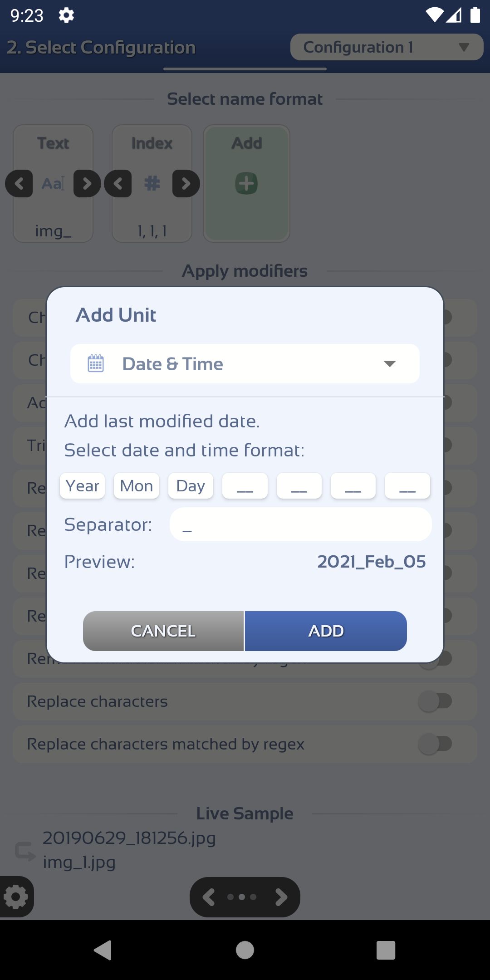490x980 pixels.
Task: Toggle Replace characters matched by regex switch
Action: click(435, 744)
